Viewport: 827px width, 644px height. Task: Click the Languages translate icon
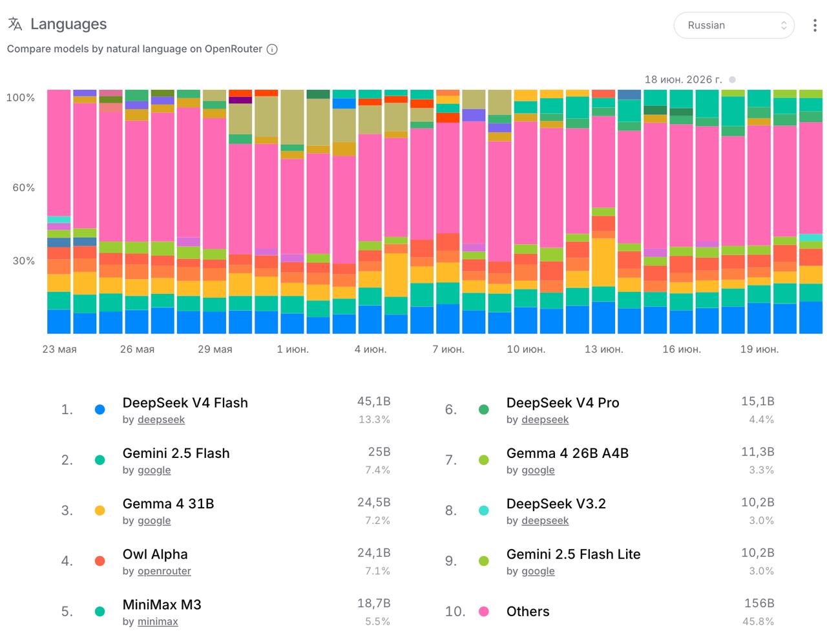[15, 24]
